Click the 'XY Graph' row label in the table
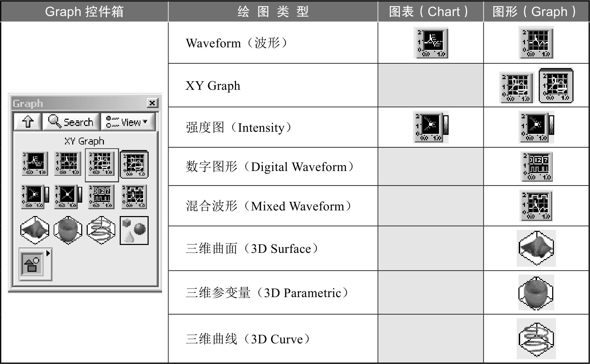This screenshot has width=590, height=364. pyautogui.click(x=213, y=86)
